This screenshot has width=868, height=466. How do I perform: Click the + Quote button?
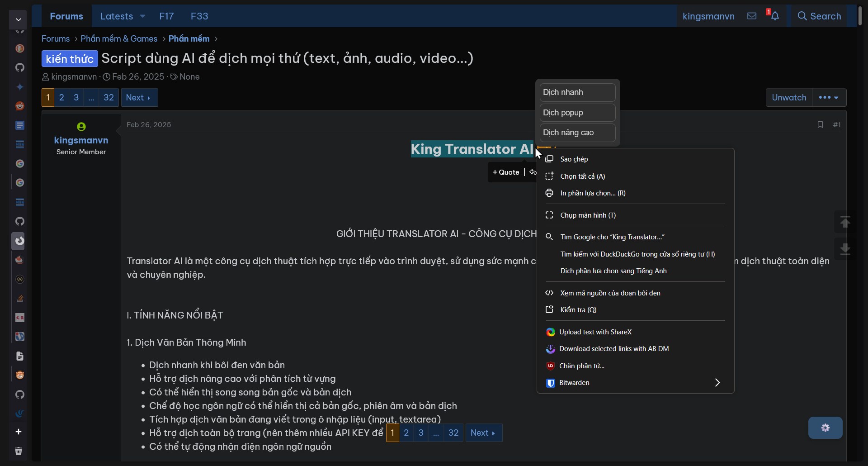click(506, 172)
